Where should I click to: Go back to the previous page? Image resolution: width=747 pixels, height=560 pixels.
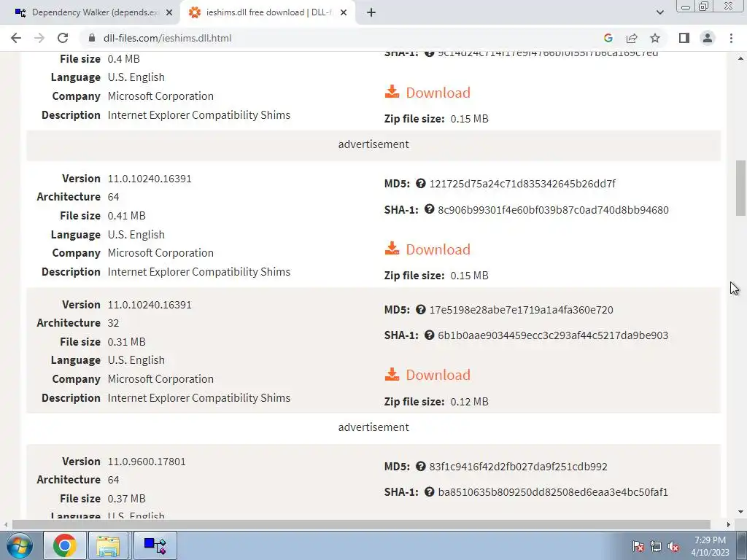[16, 38]
